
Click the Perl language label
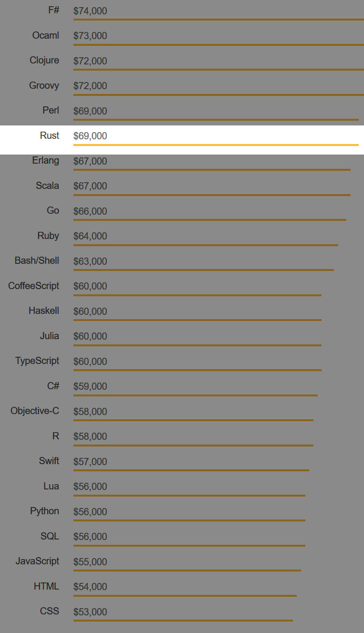point(51,110)
